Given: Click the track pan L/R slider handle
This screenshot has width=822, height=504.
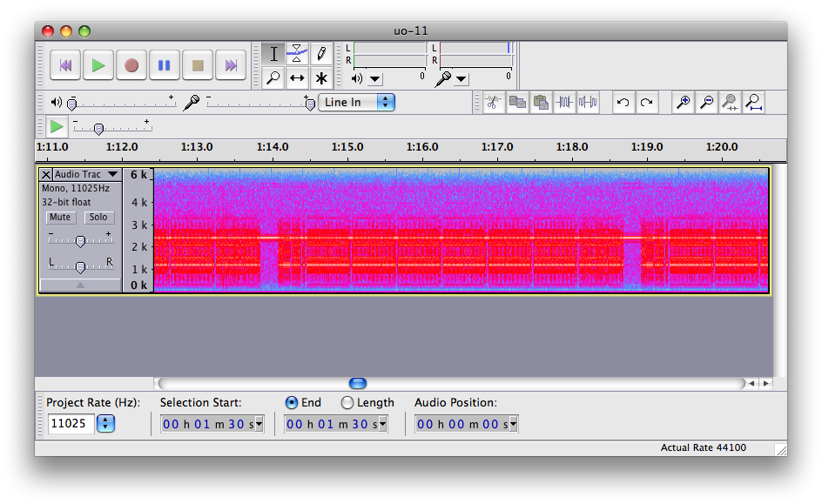Looking at the screenshot, I should coord(80,267).
